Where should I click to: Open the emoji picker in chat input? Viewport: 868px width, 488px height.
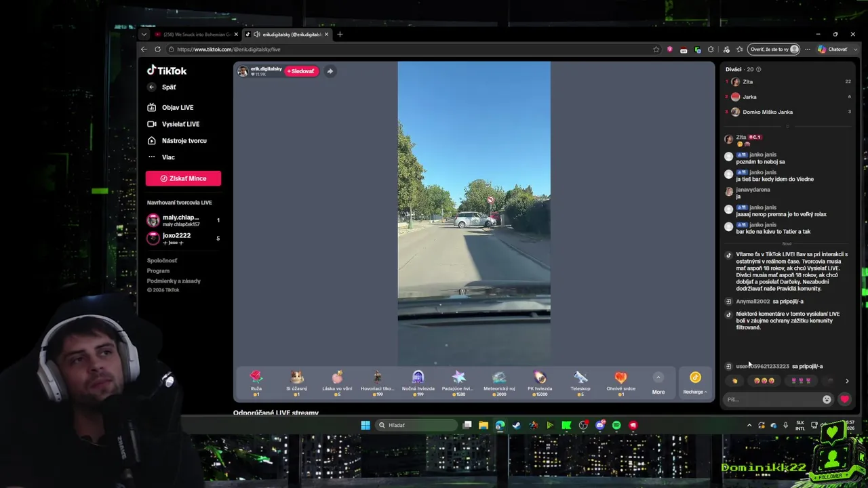point(827,399)
